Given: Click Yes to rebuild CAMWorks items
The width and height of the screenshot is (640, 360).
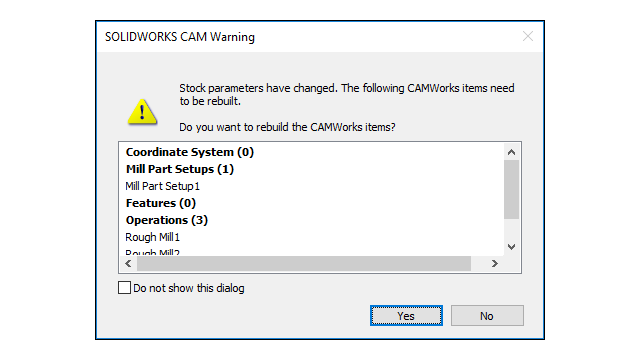Looking at the screenshot, I should [x=406, y=316].
